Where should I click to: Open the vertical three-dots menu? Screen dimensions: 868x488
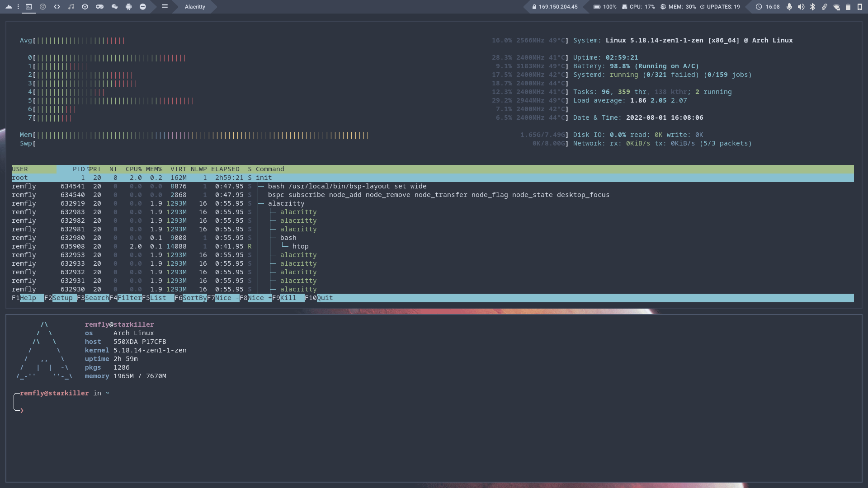click(x=18, y=7)
